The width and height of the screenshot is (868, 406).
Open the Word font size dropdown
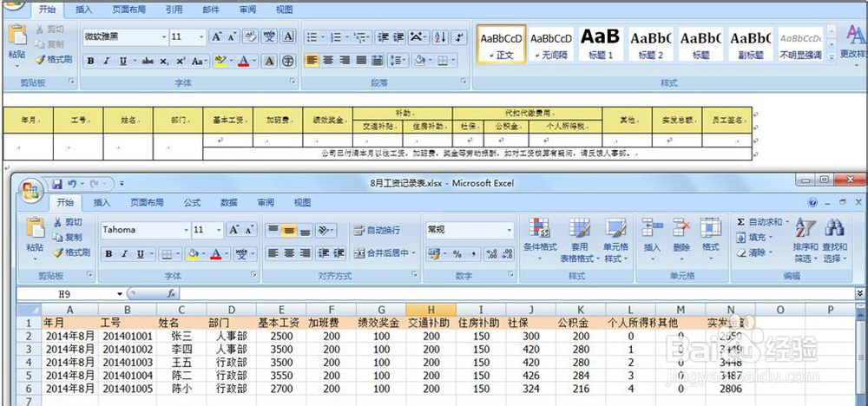202,37
